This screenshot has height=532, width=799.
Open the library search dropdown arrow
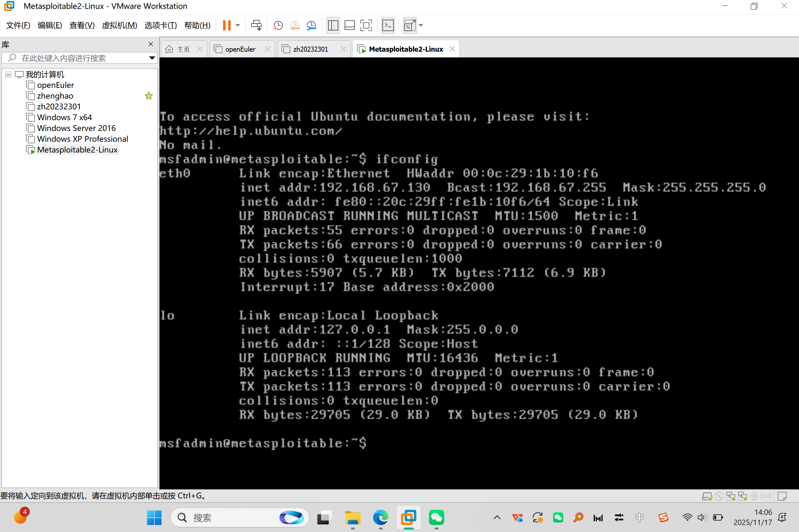click(152, 58)
